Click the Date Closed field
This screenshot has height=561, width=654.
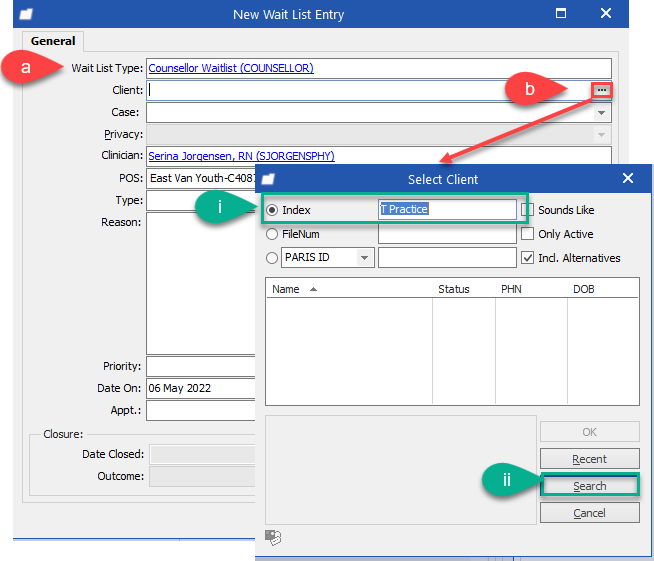coord(203,454)
